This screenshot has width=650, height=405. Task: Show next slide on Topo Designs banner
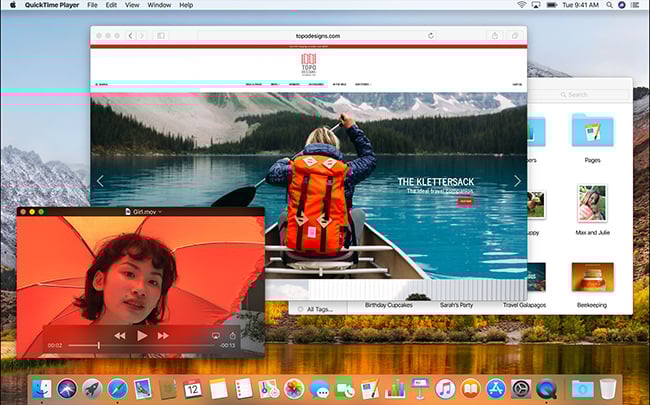pyautogui.click(x=517, y=181)
